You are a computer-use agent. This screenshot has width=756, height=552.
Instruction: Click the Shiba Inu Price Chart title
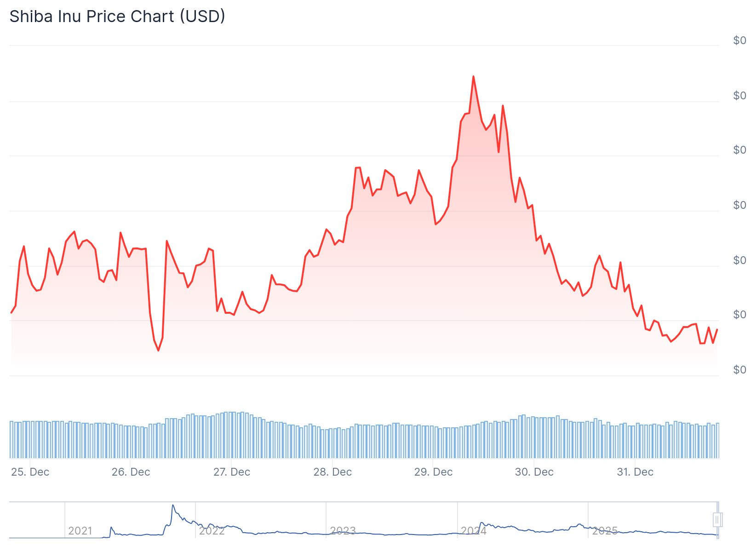click(117, 17)
